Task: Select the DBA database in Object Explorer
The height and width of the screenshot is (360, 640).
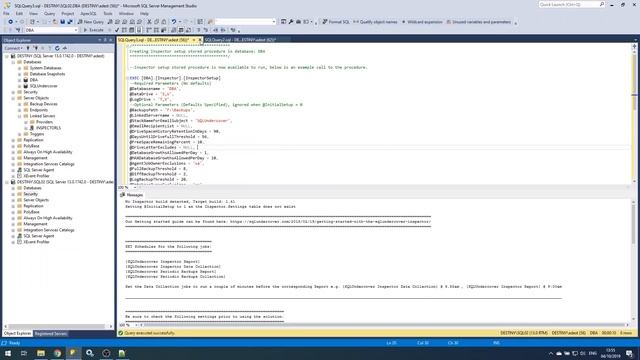Action: click(33, 80)
